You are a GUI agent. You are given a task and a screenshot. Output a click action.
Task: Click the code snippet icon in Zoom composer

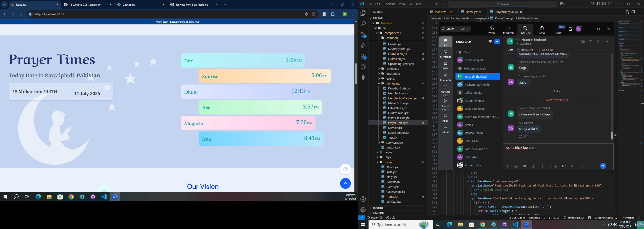tap(572, 166)
